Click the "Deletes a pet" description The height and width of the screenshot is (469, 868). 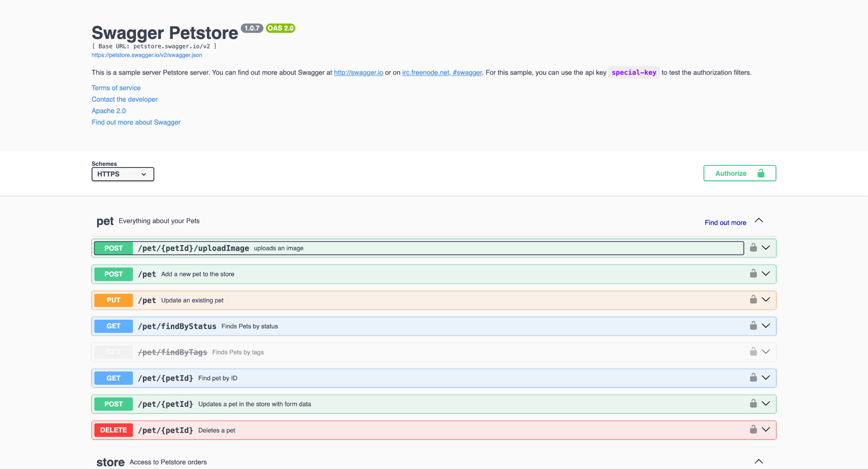[217, 430]
